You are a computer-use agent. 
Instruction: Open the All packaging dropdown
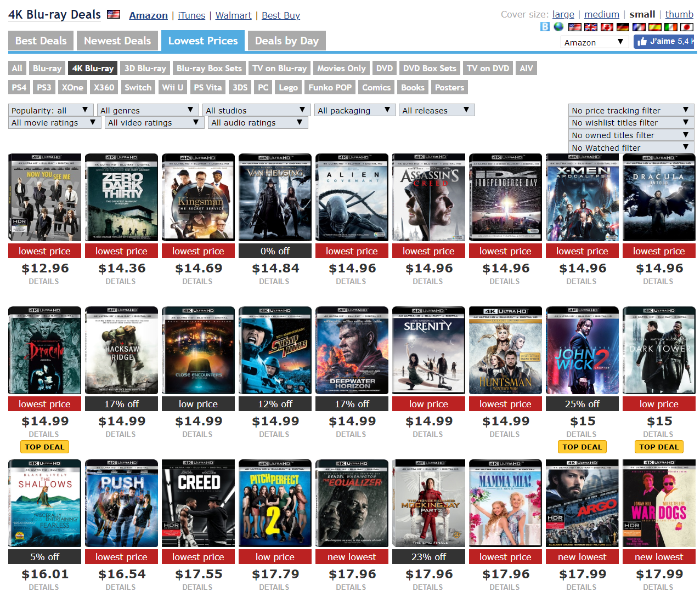(355, 110)
